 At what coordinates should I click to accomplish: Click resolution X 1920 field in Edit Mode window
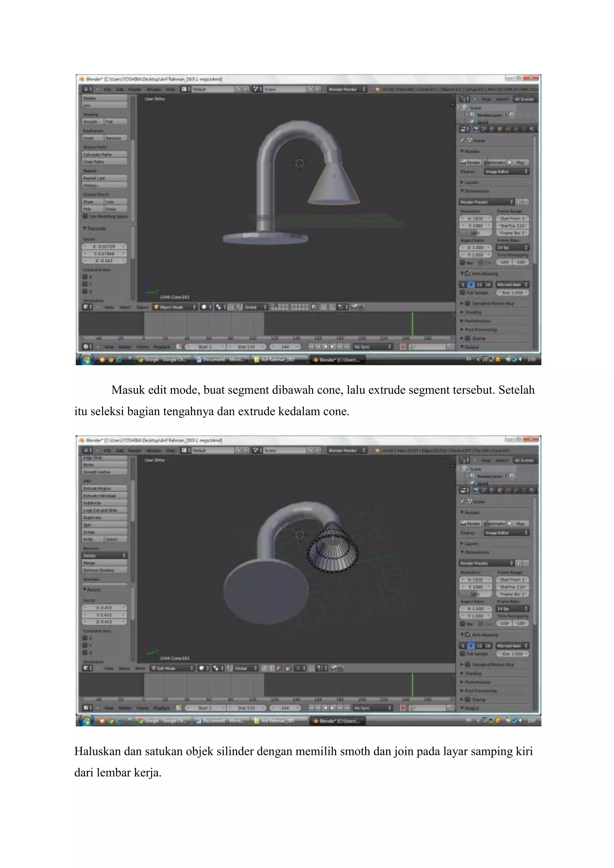click(476, 580)
